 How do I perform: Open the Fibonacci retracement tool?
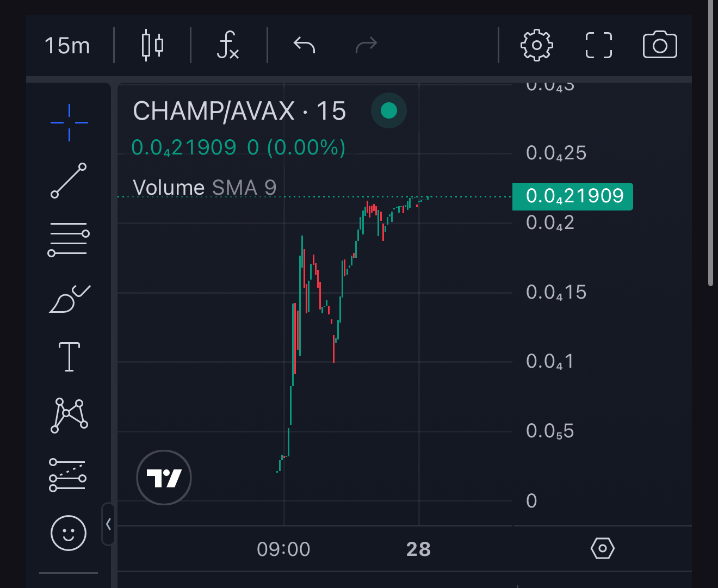69,239
